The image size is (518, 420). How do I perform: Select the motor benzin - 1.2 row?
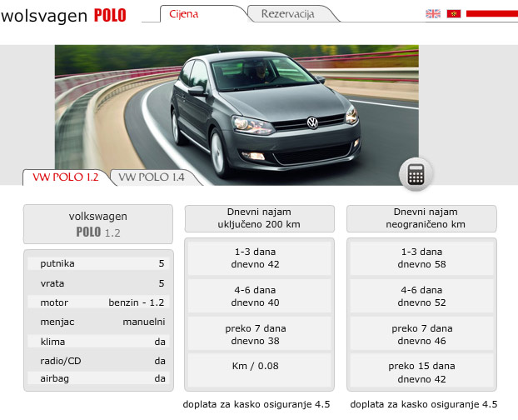pos(98,302)
